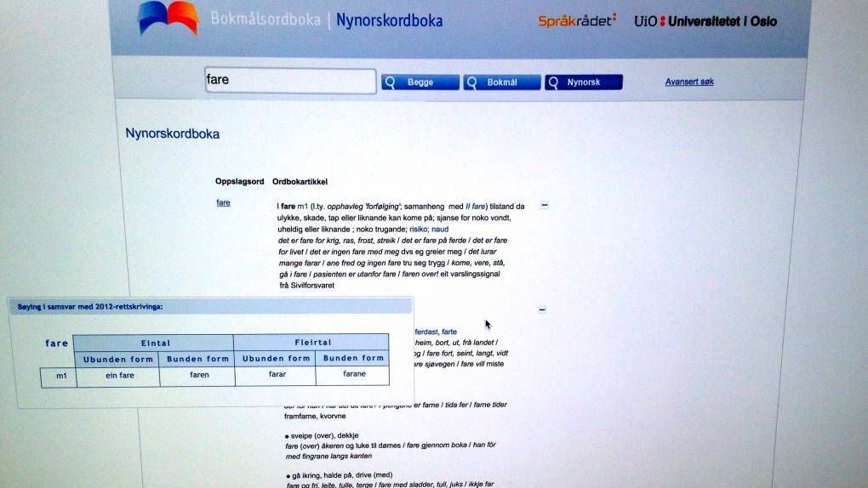Click the 'farane' cell in inflection table
Screen dimensions: 868x488
353,375
